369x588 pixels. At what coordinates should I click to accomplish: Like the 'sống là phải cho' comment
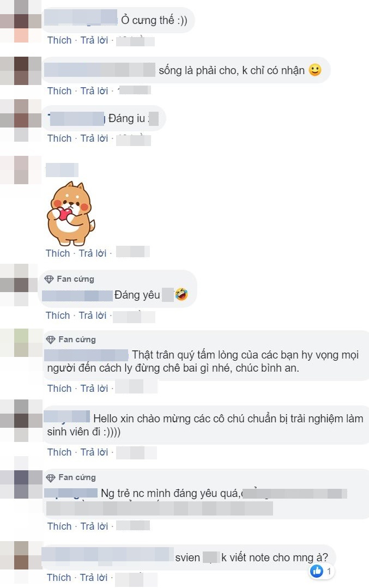[59, 91]
